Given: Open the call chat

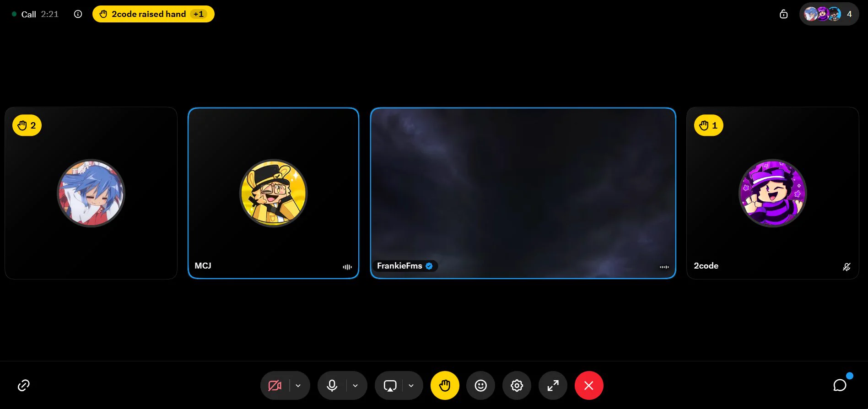Looking at the screenshot, I should click(840, 385).
